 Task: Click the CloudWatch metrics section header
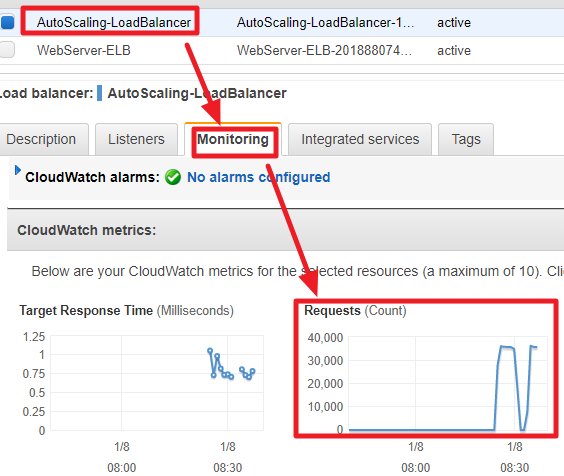tap(286, 230)
